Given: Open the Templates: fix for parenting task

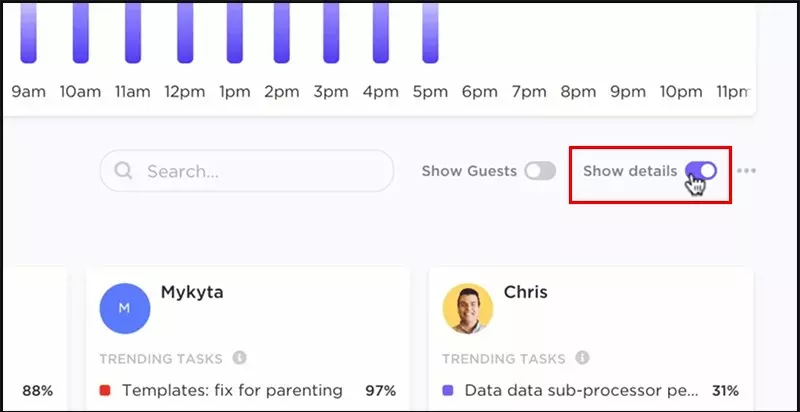Looking at the screenshot, I should tap(232, 391).
